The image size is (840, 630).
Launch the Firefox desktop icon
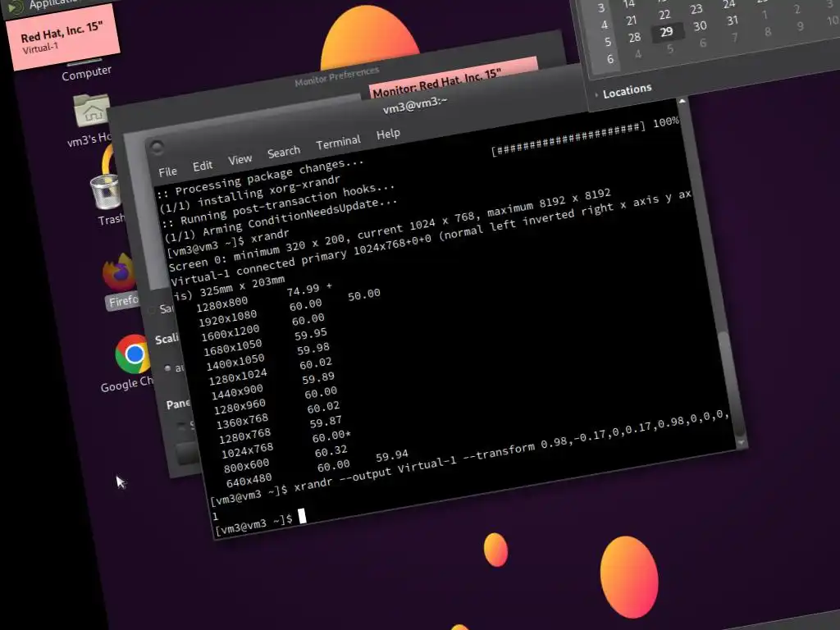tap(119, 272)
